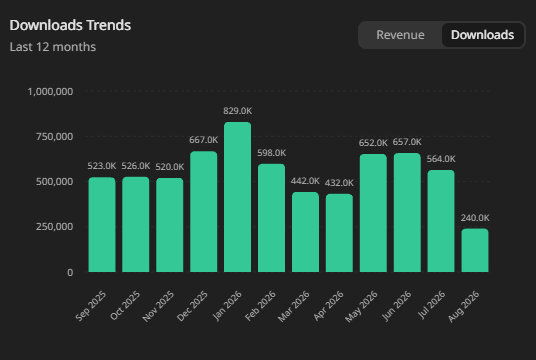Click the Sep 2025 bar

coord(102,225)
